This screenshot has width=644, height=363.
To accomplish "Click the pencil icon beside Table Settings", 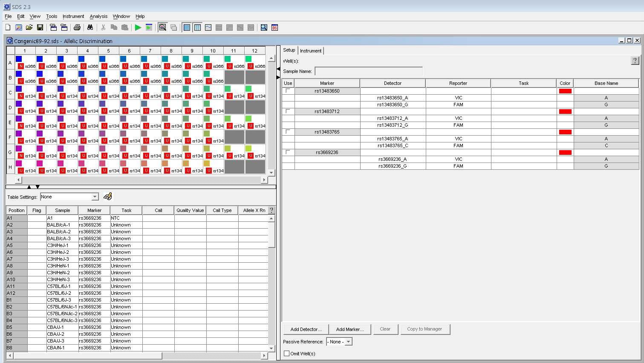I will tap(107, 196).
